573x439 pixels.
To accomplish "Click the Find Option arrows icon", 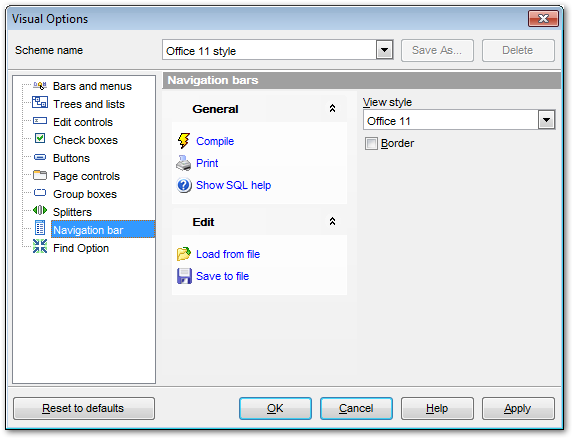I will 40,247.
